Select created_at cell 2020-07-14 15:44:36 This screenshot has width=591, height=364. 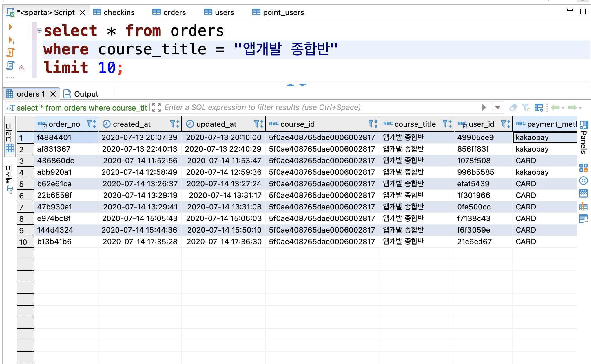[x=140, y=230]
